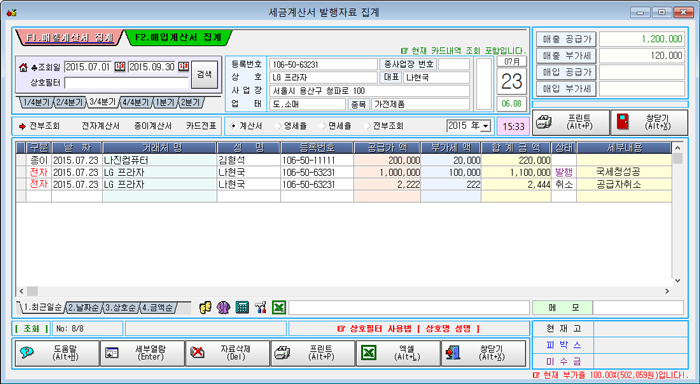Select the 3/4분기 quarter tab

103,102
